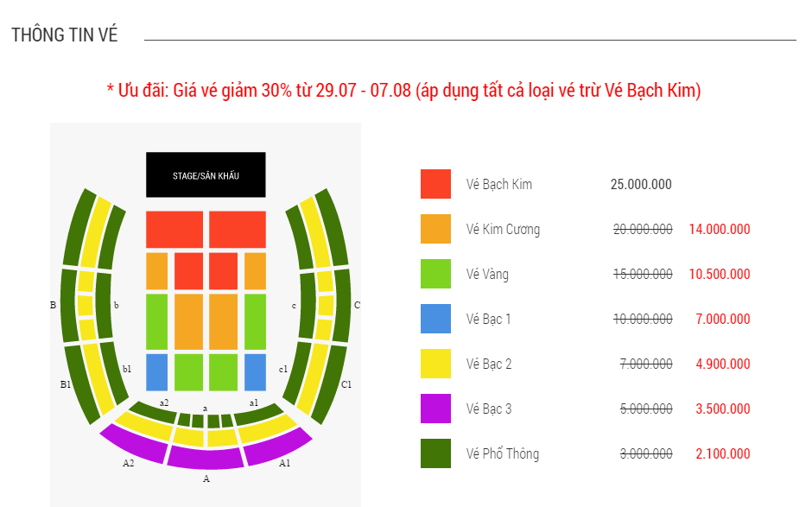Screen dimensions: 812x507
Task: Click the discounted price 14.000.000
Action: click(720, 229)
